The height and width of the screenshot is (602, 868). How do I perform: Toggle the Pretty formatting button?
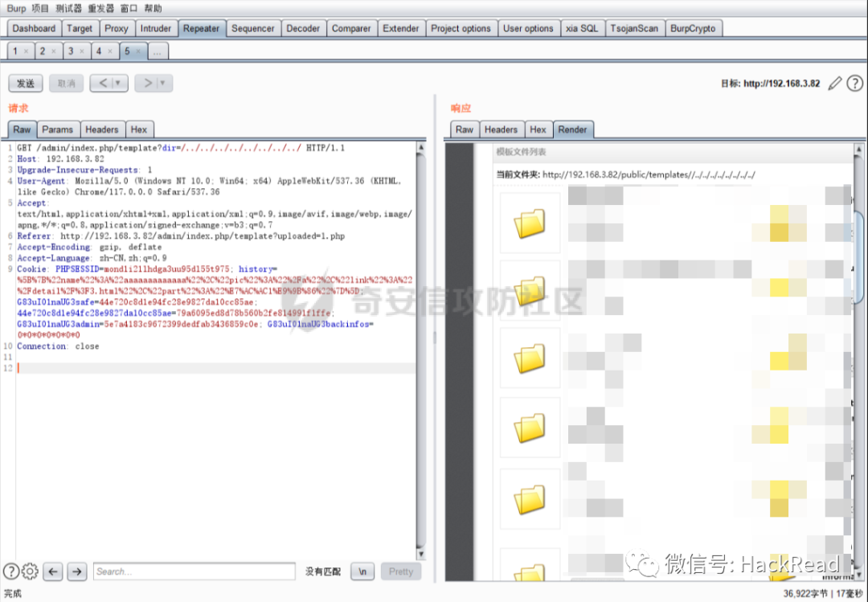coord(401,571)
